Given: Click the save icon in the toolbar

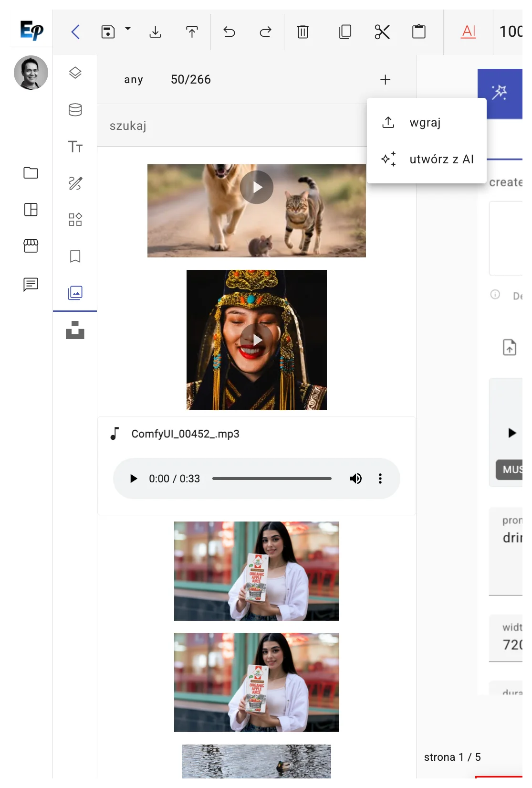Looking at the screenshot, I should click(108, 32).
